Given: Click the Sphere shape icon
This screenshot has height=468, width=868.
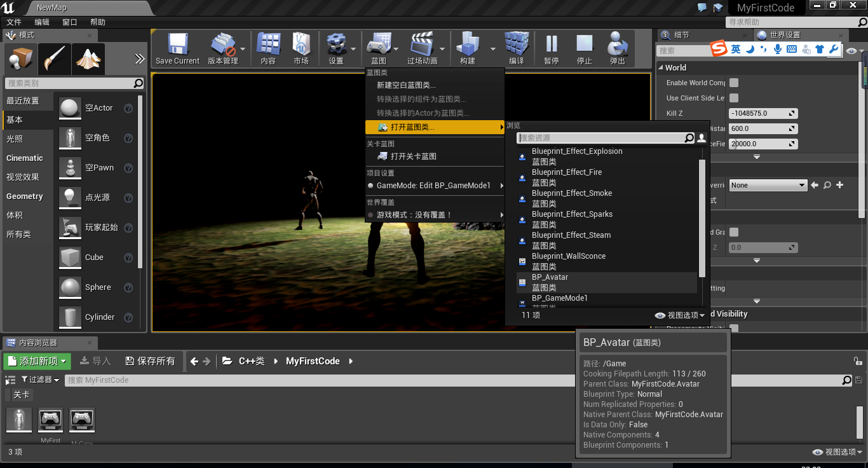Looking at the screenshot, I should pyautogui.click(x=70, y=287).
